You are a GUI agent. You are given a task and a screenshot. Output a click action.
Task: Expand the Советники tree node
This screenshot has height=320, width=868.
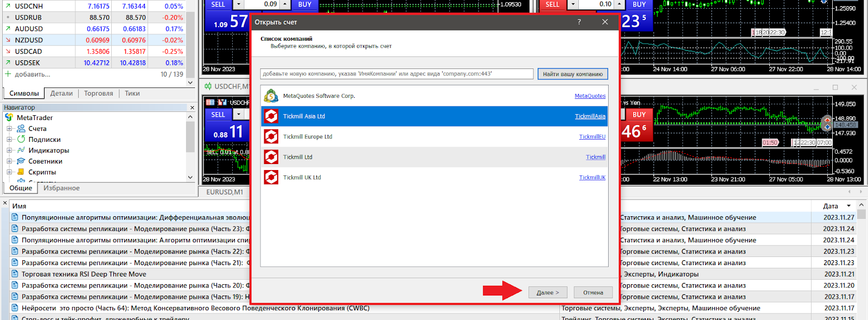(x=9, y=161)
